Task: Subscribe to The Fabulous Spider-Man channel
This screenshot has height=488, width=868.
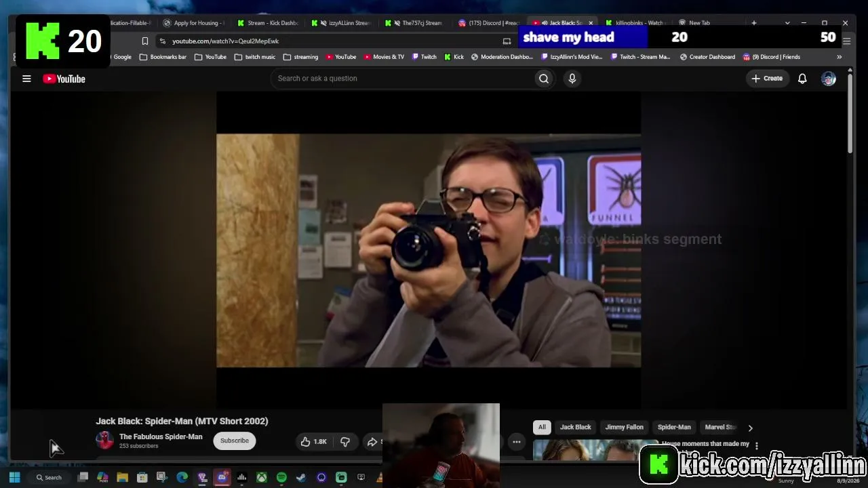Action: 235,441
